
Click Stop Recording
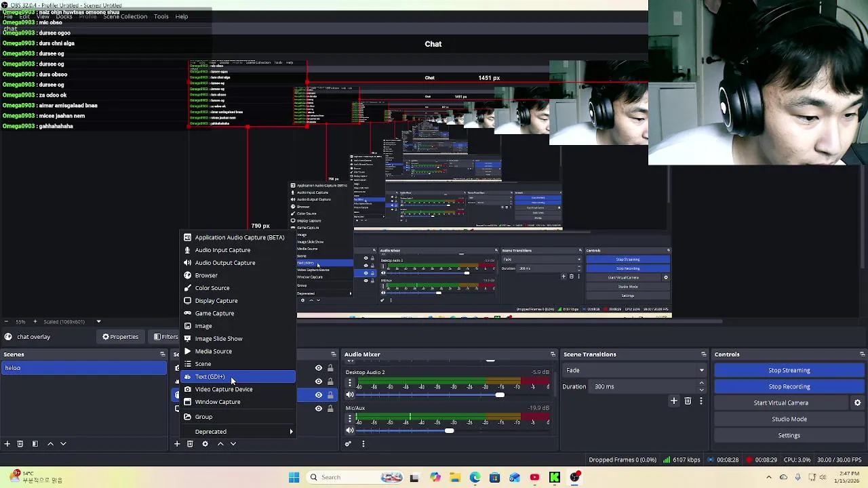tap(789, 386)
